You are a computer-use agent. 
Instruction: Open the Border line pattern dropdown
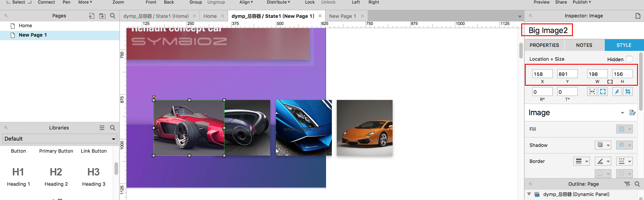point(624,161)
